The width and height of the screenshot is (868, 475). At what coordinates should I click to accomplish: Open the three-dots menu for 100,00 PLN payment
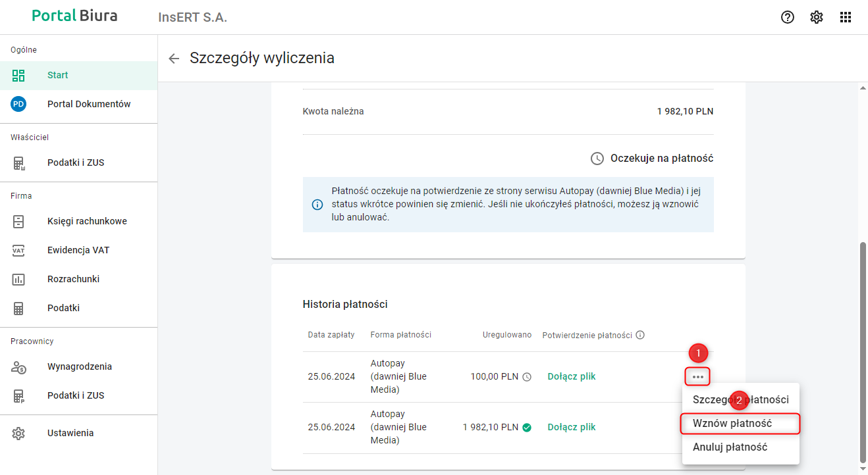[x=698, y=377]
